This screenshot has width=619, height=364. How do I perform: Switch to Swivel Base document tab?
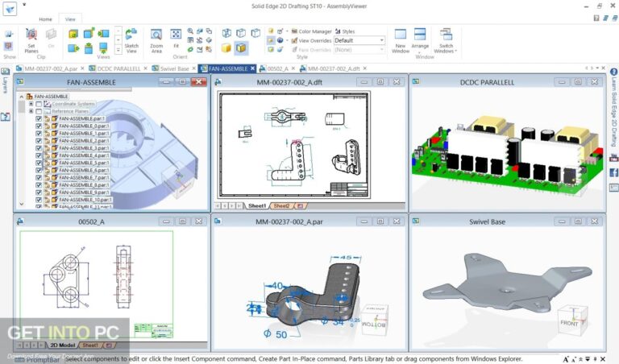(x=174, y=68)
